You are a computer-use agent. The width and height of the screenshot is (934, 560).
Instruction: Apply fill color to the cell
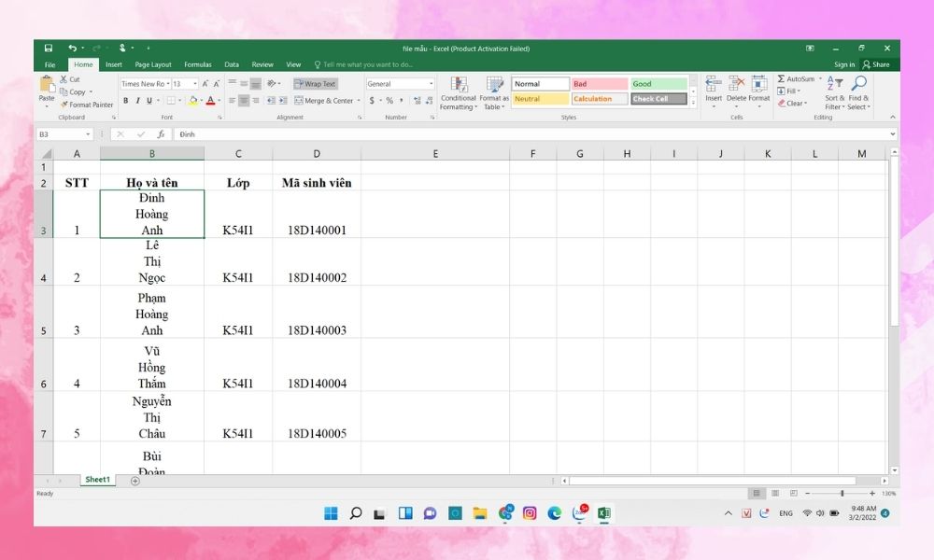click(x=193, y=101)
